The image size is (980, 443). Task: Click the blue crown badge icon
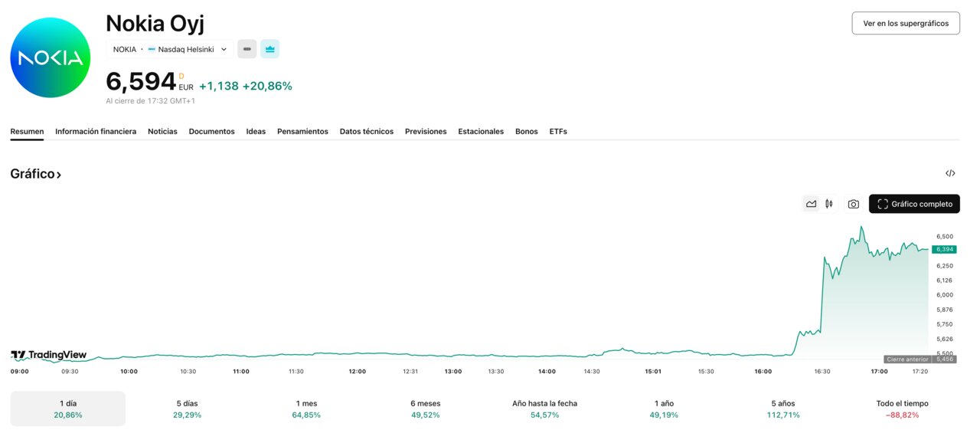click(269, 49)
